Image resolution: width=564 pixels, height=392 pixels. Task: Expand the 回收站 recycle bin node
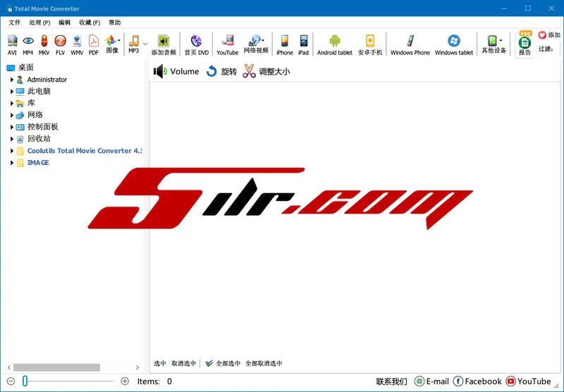pyautogui.click(x=11, y=139)
